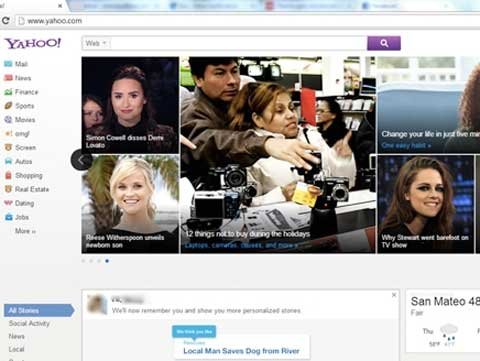Open the Shopping bag icon
Viewport: 480px width, 361px height.
(8, 175)
